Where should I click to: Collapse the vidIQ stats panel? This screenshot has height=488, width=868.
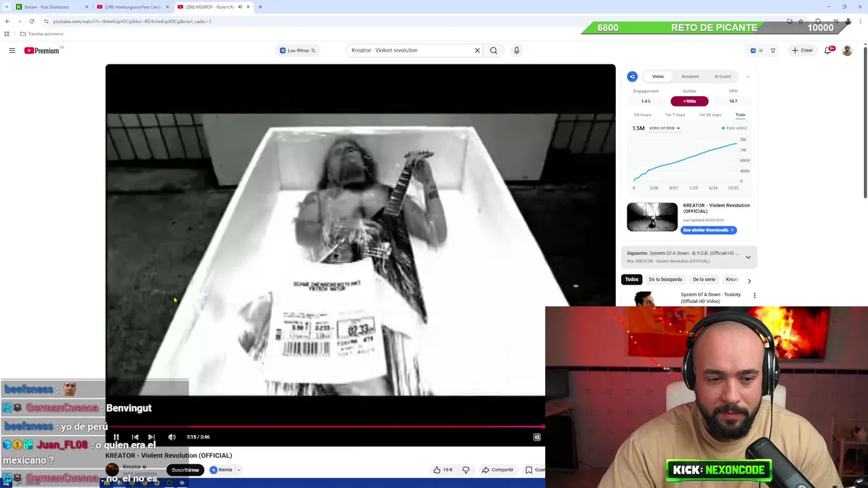tap(747, 77)
